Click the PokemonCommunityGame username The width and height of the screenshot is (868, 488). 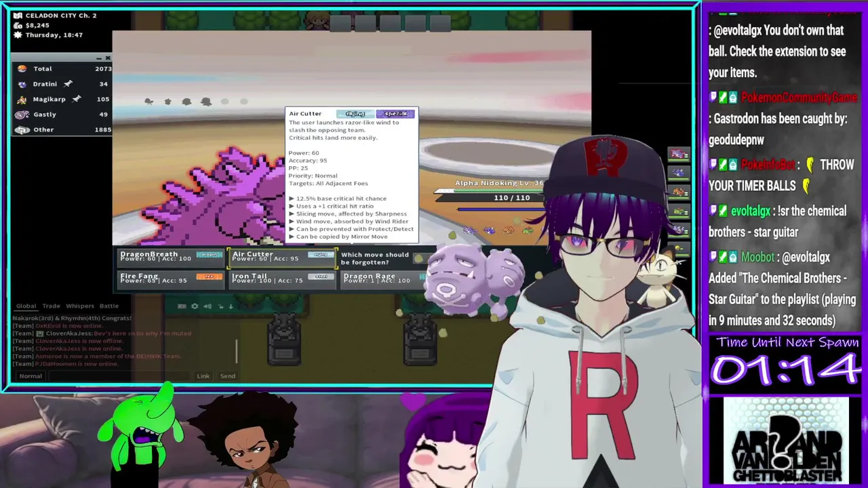pyautogui.click(x=800, y=98)
